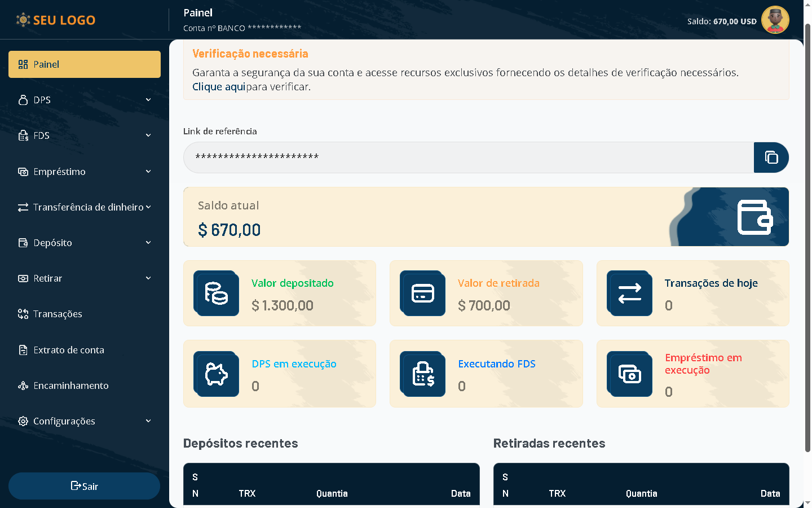Image resolution: width=812 pixels, height=508 pixels.
Task: Click the 'Clique aqui' verification link
Action: [219, 87]
